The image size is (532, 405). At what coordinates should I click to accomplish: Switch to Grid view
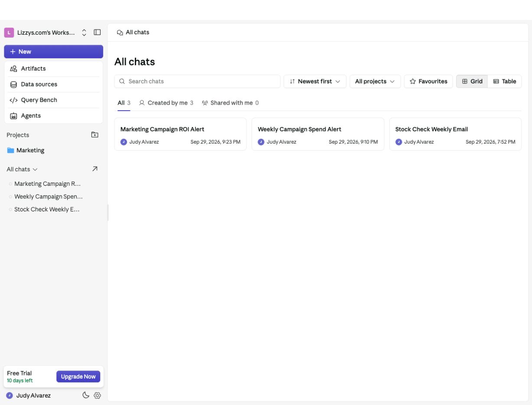(x=472, y=81)
